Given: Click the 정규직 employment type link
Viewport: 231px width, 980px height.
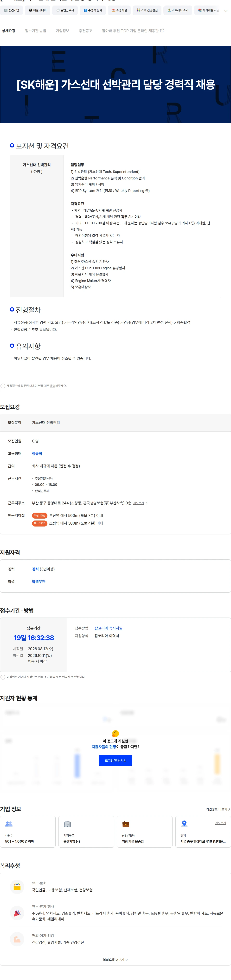Looking at the screenshot, I should [37, 453].
